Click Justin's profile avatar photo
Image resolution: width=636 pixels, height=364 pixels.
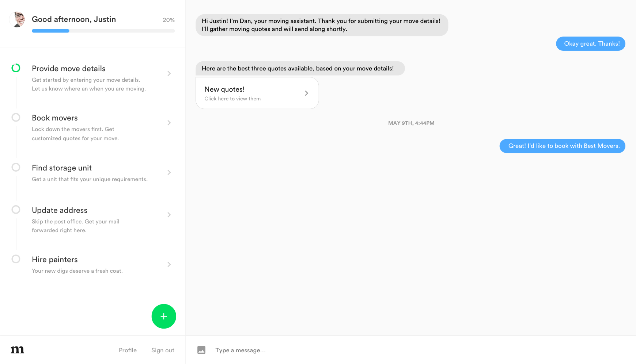tap(17, 19)
